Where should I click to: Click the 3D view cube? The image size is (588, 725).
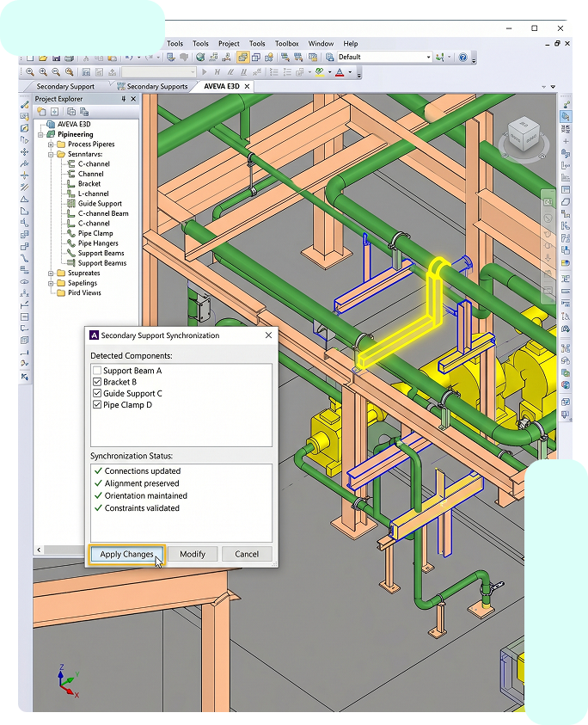524,134
